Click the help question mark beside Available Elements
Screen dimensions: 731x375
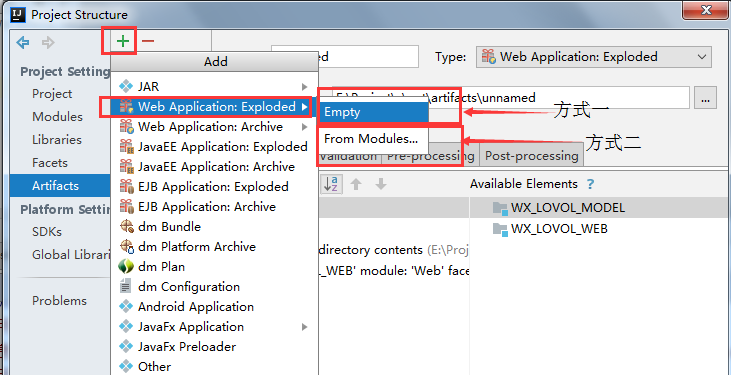pyautogui.click(x=590, y=184)
